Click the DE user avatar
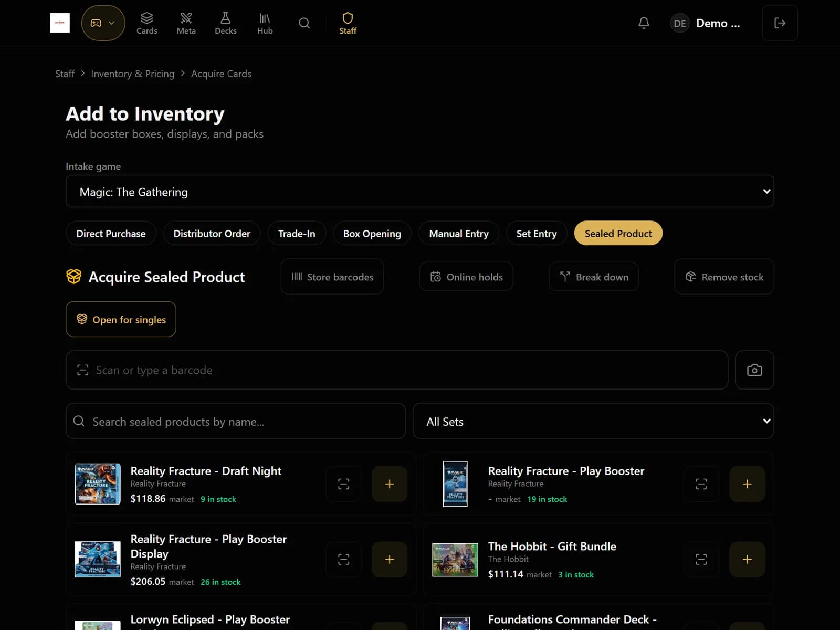The height and width of the screenshot is (630, 840). [x=680, y=23]
